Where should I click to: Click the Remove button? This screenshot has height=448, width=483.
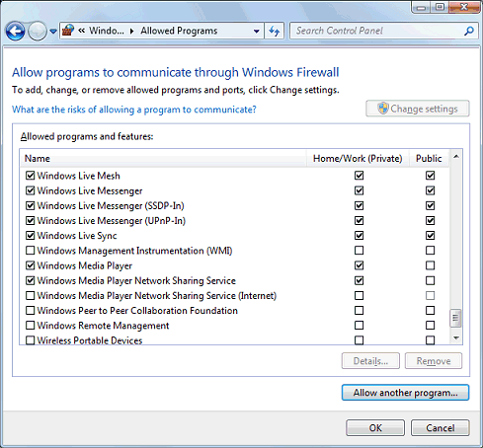coord(434,361)
